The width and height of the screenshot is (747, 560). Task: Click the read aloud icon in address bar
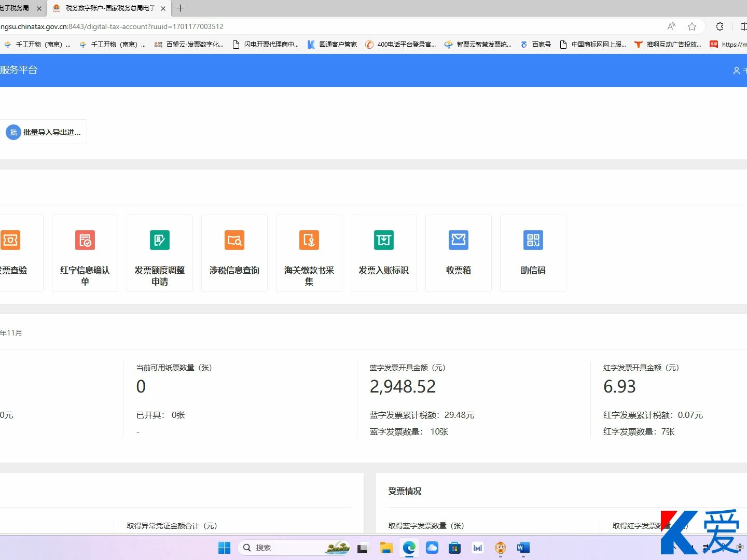coord(671,26)
